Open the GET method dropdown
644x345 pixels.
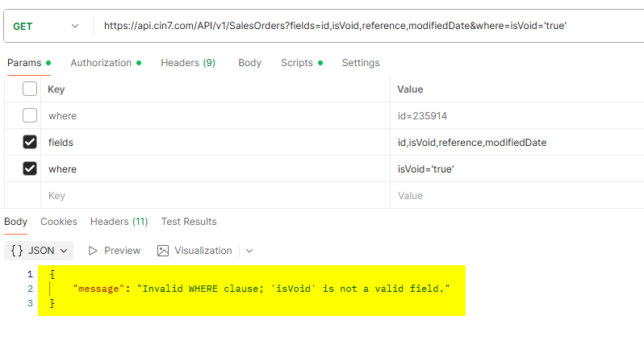[x=47, y=26]
